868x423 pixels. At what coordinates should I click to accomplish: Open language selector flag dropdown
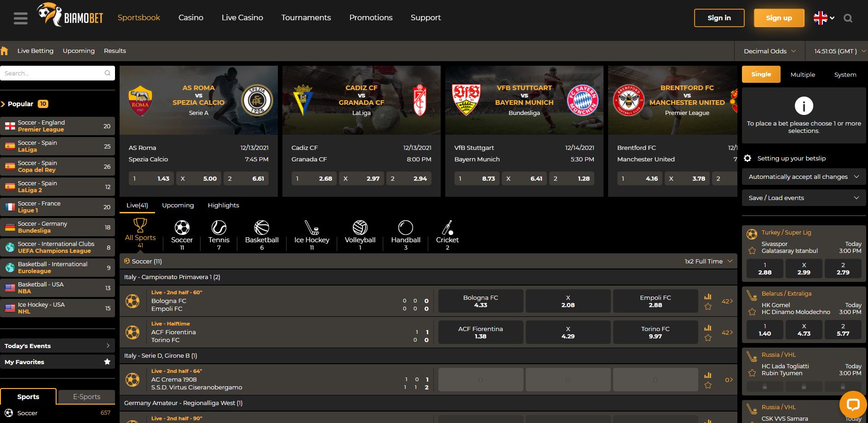(824, 18)
